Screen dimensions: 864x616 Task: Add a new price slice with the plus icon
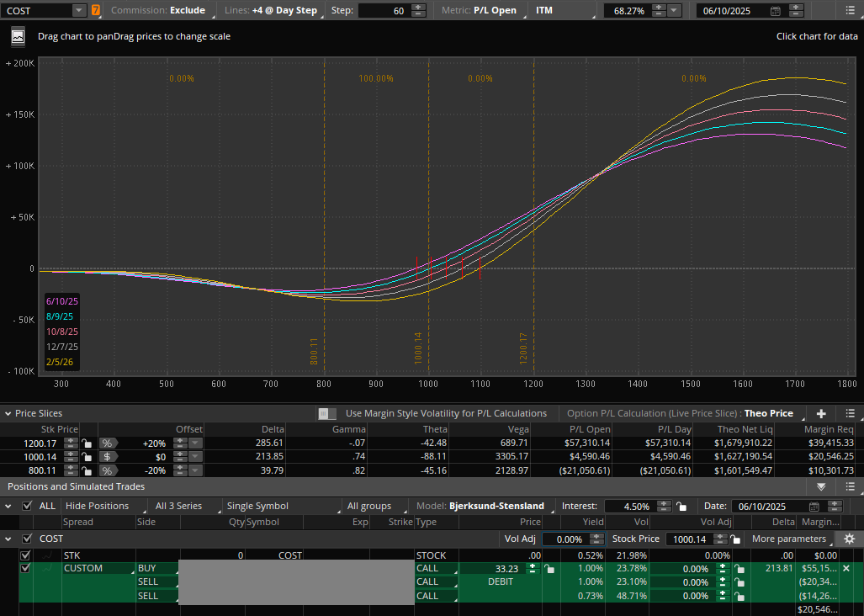click(821, 413)
